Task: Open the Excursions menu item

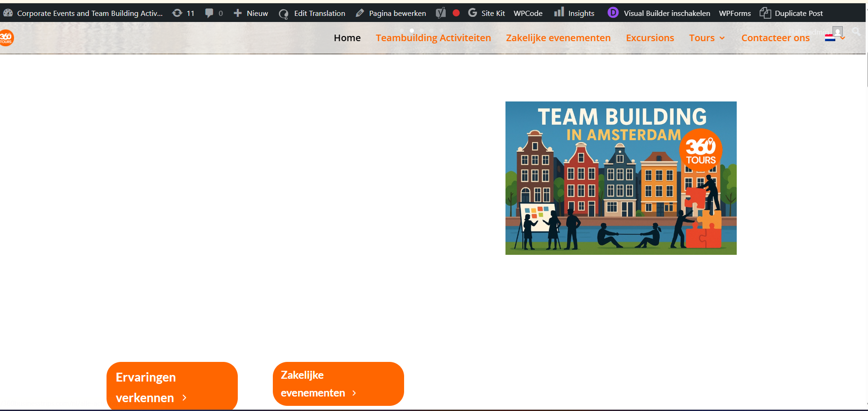Action: [650, 38]
